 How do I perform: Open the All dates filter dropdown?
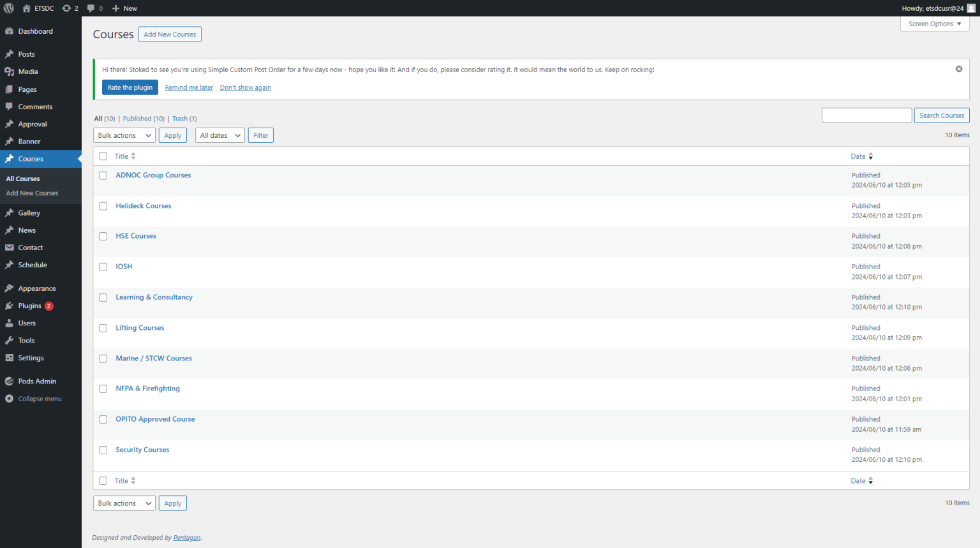click(219, 135)
